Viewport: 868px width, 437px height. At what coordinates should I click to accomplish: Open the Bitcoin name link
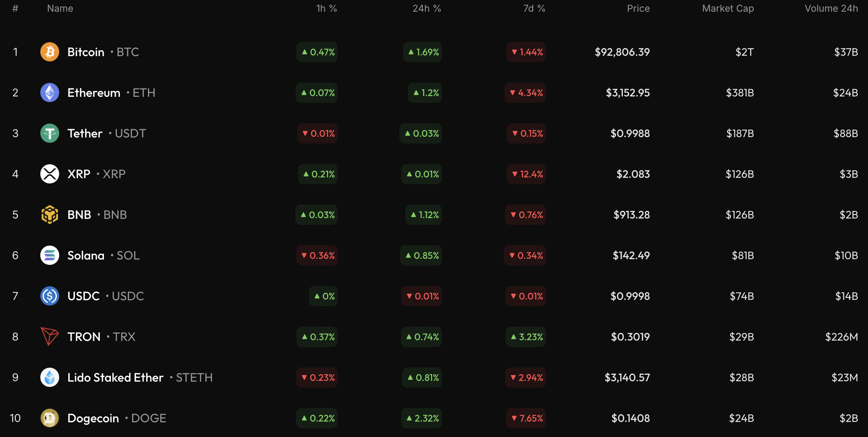86,52
